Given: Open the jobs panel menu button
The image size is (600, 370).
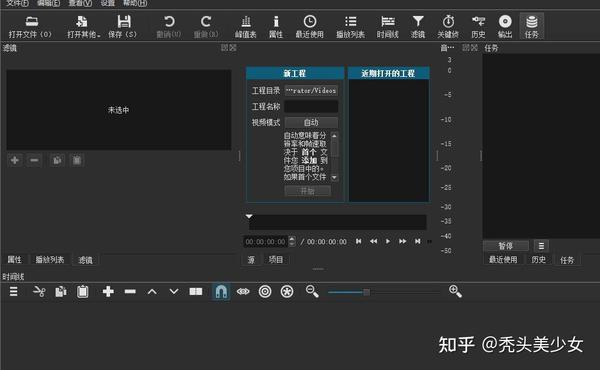Looking at the screenshot, I should 541,246.
